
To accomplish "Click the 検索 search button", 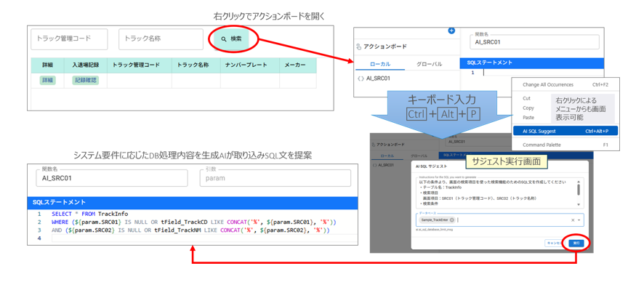I will click(x=232, y=39).
